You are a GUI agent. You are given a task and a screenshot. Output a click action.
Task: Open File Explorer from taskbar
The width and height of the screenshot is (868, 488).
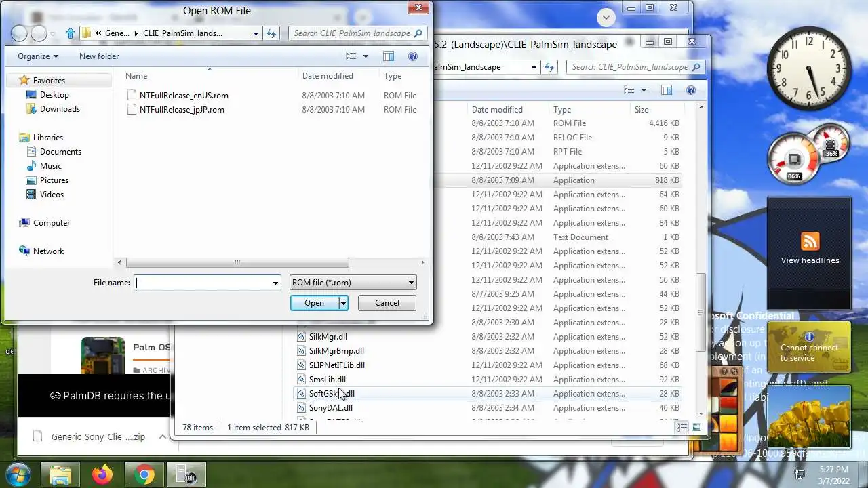pyautogui.click(x=60, y=474)
